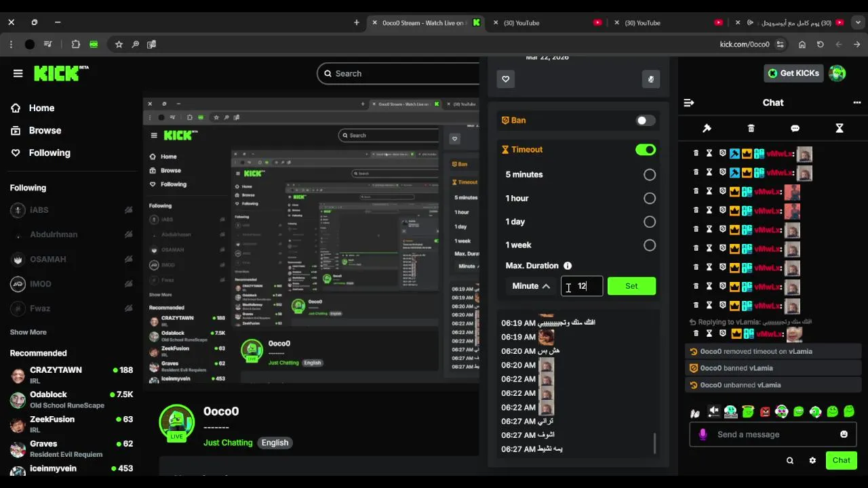
Task: Open chat settings gear icon
Action: coord(812,460)
